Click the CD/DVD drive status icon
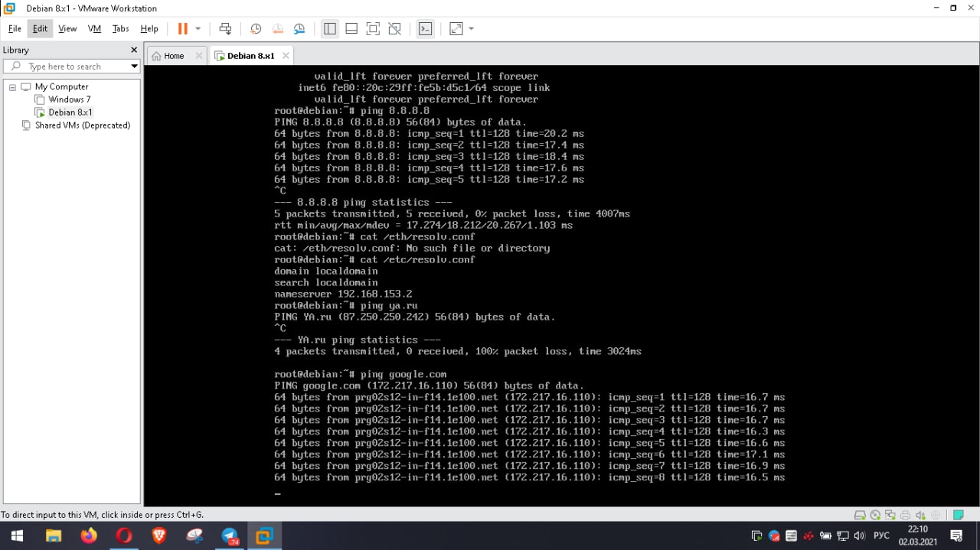This screenshot has height=550, width=980. click(x=875, y=515)
